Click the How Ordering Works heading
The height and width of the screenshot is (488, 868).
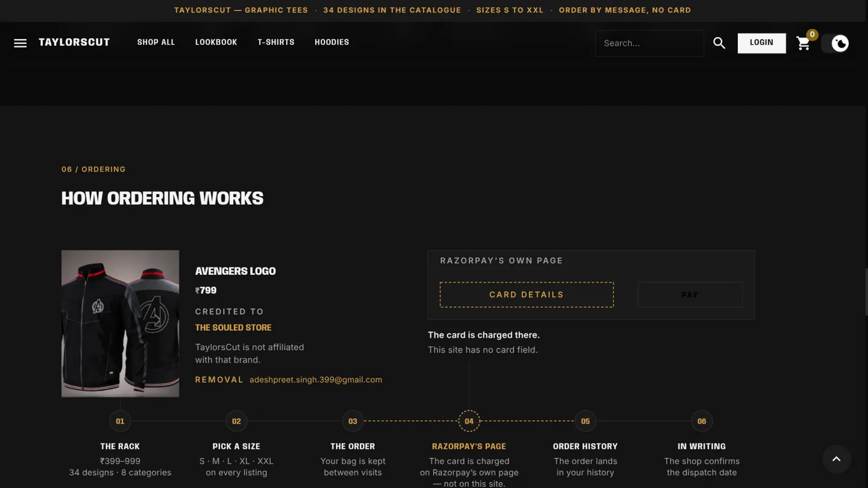coord(162,198)
